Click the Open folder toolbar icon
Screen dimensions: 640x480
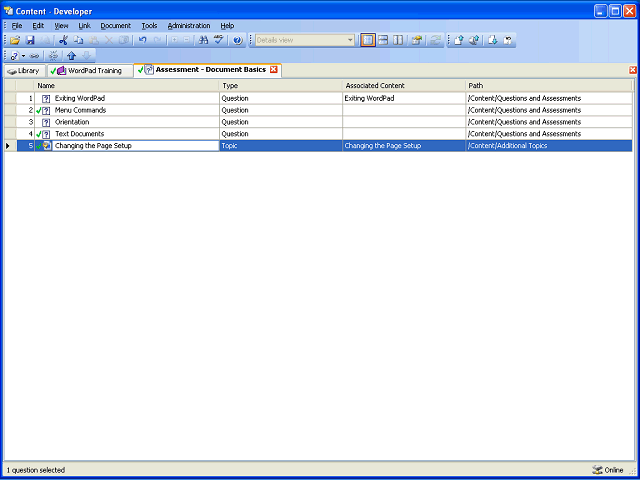(x=15, y=40)
